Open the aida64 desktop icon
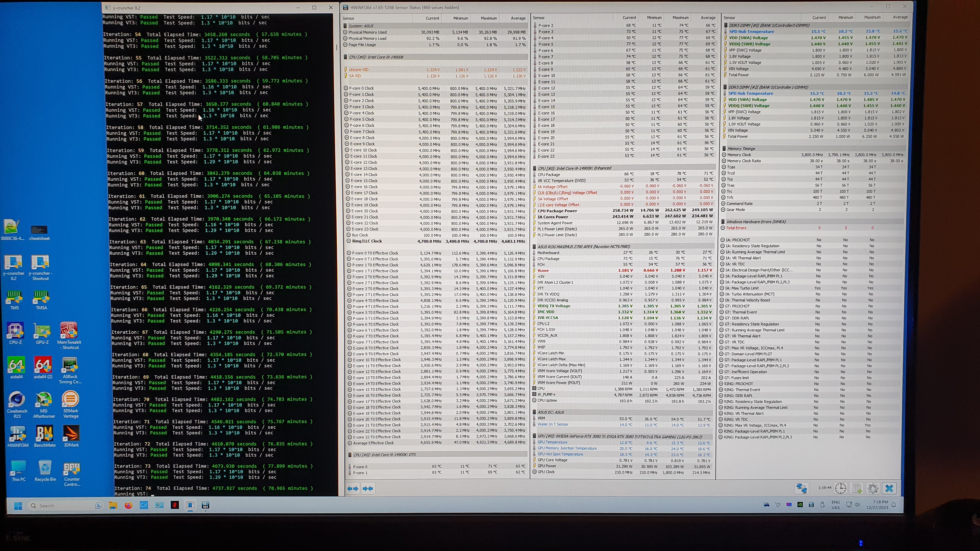The width and height of the screenshot is (980, 551). pos(16,368)
